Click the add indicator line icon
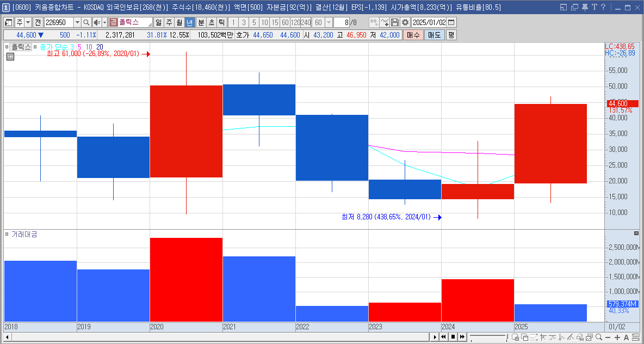644x344 pixels. [385, 22]
